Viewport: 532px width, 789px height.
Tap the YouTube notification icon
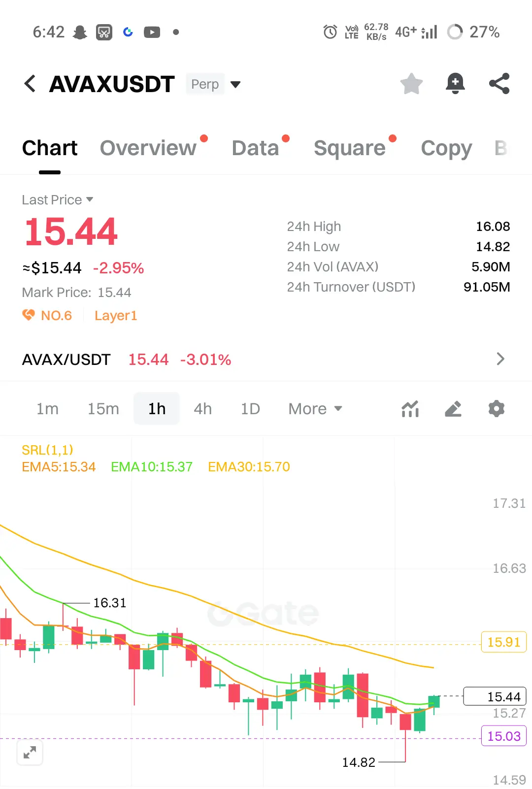(152, 33)
